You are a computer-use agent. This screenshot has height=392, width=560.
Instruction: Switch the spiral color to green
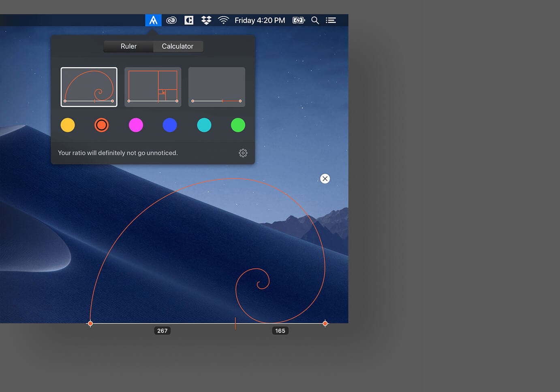[238, 125]
